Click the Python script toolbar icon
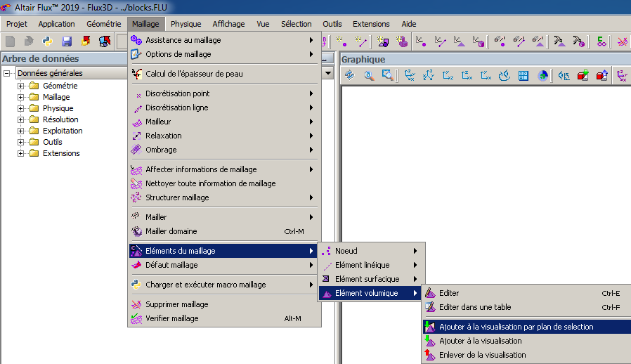This screenshot has height=364, width=631. click(x=48, y=41)
